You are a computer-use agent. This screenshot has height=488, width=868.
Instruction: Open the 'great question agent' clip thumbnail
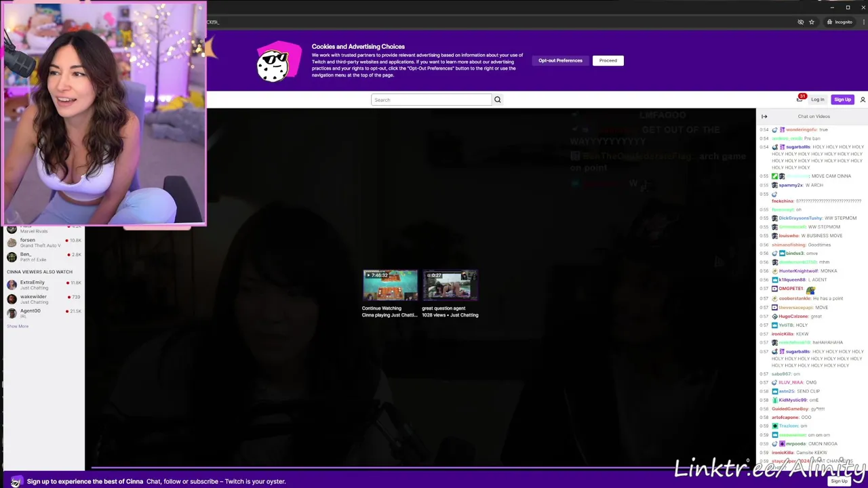(x=450, y=285)
